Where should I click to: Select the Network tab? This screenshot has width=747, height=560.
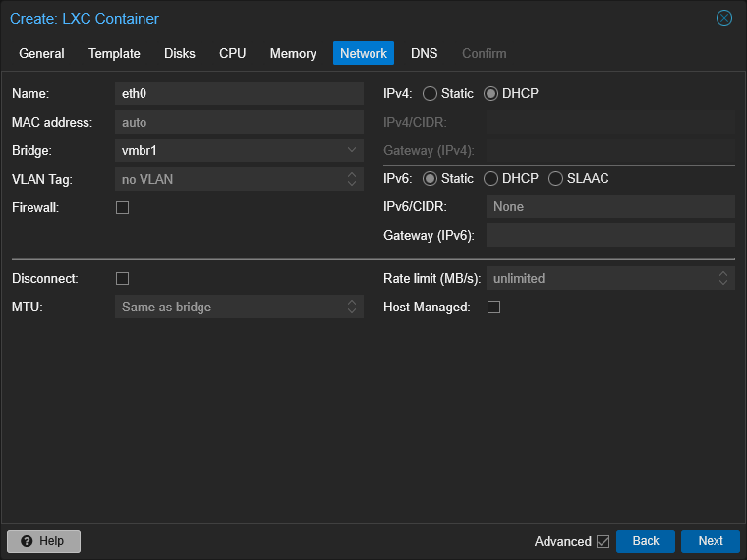click(x=364, y=53)
